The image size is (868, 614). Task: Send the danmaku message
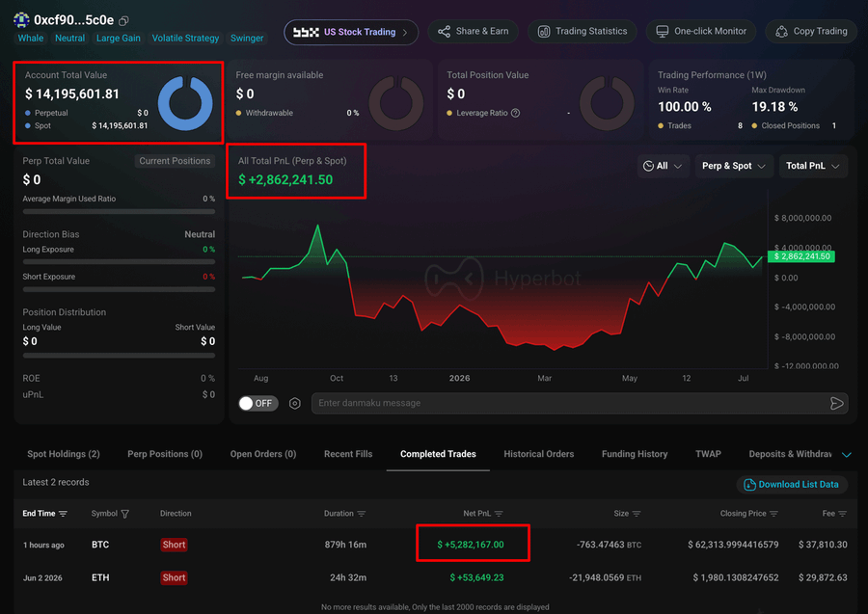[x=837, y=403]
